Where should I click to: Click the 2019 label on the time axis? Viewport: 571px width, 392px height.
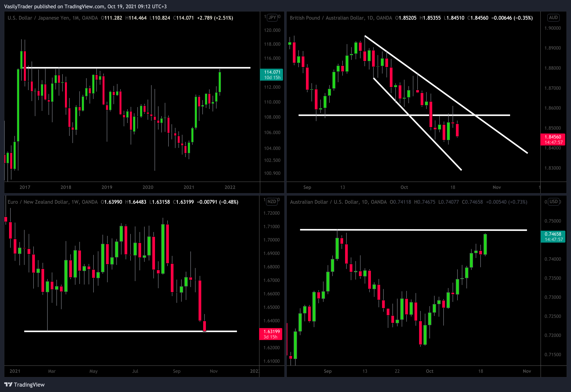coord(107,187)
